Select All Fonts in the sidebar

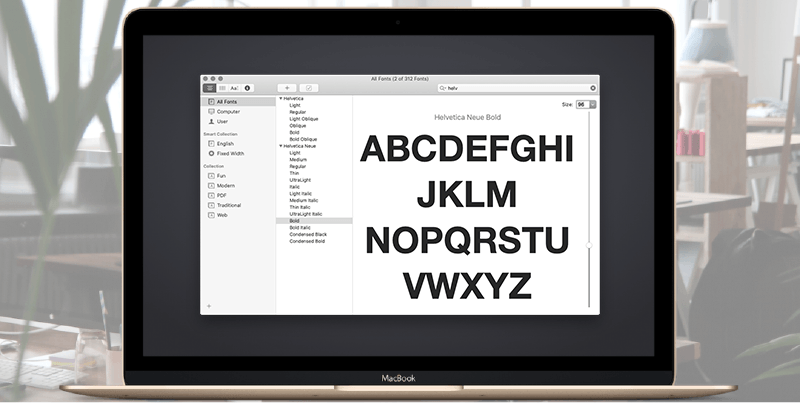pyautogui.click(x=238, y=102)
